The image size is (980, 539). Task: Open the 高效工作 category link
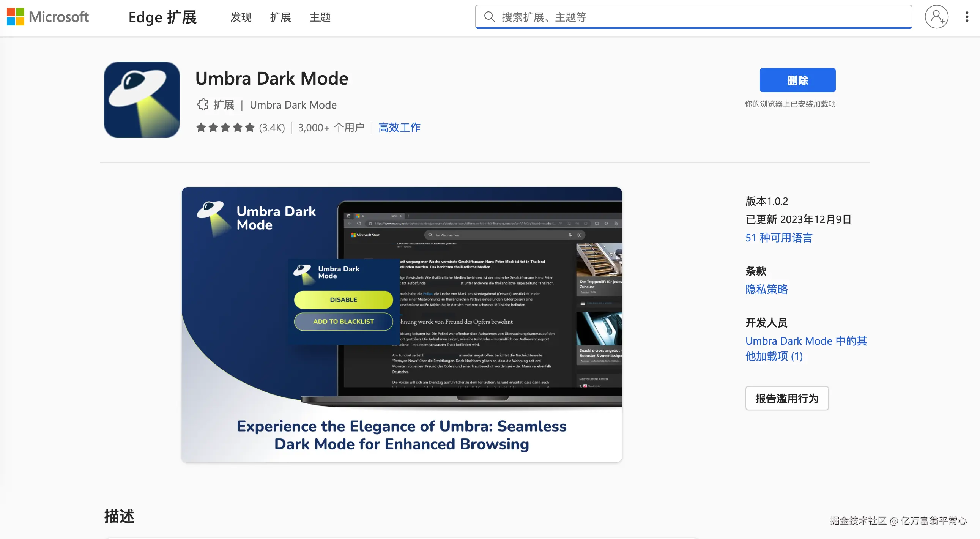click(399, 128)
